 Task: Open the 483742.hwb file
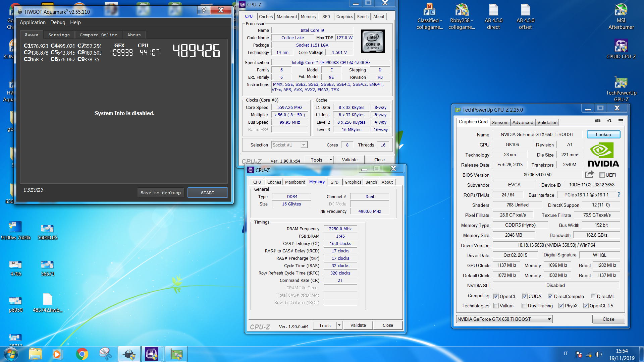[47, 303]
